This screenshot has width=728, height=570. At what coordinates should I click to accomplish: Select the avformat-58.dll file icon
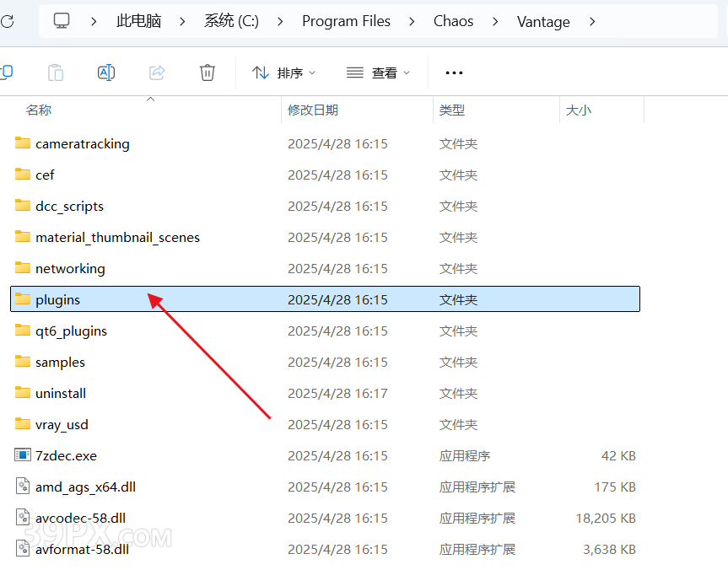tap(23, 548)
